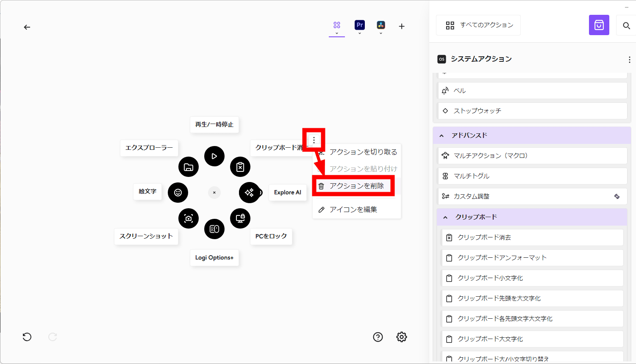Click the Logi Options+ icon in the ring
Image resolution: width=636 pixels, height=364 pixels.
[x=214, y=229]
